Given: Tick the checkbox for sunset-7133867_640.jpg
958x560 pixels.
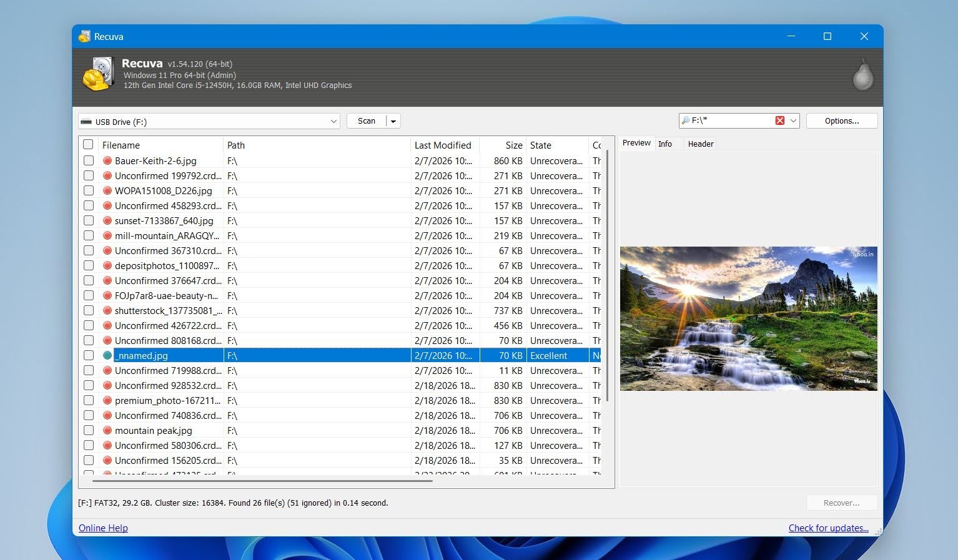Looking at the screenshot, I should tap(89, 220).
